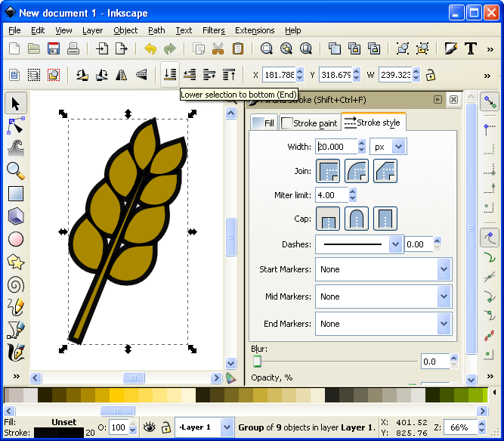This screenshot has width=504, height=441.
Task: Click the stroke Width input field
Action: pos(335,147)
